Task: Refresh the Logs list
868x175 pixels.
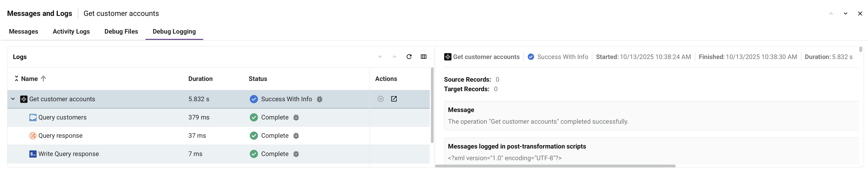Action: [409, 57]
